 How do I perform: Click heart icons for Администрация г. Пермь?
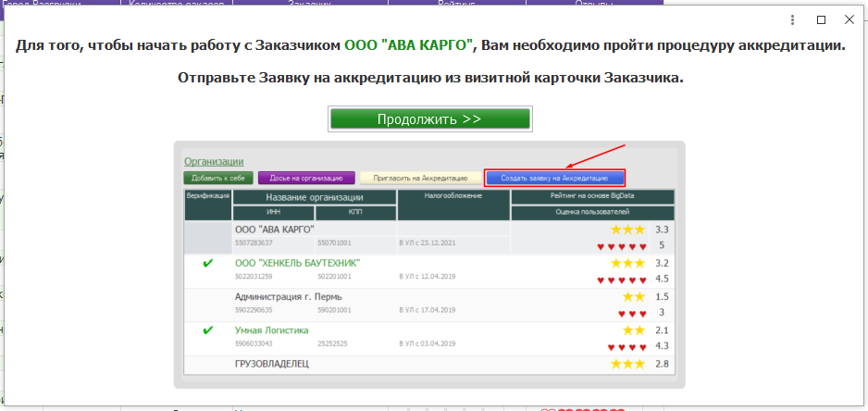(x=633, y=314)
